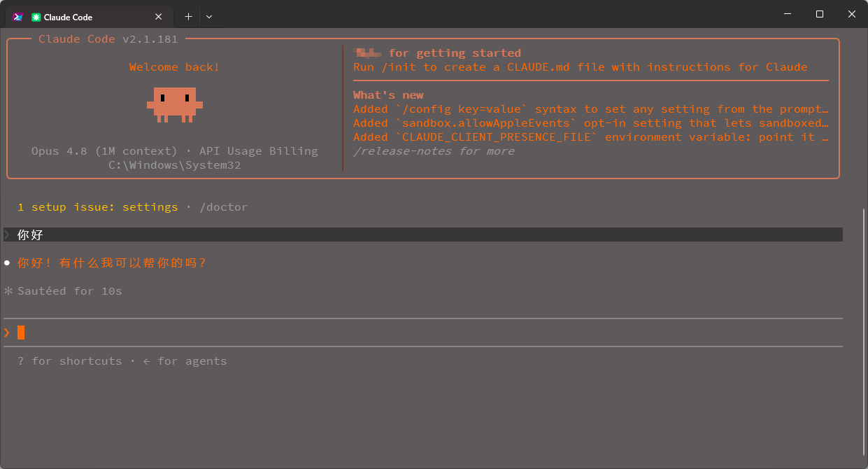Image resolution: width=868 pixels, height=469 pixels.
Task: Maximize the terminal window
Action: (820, 14)
